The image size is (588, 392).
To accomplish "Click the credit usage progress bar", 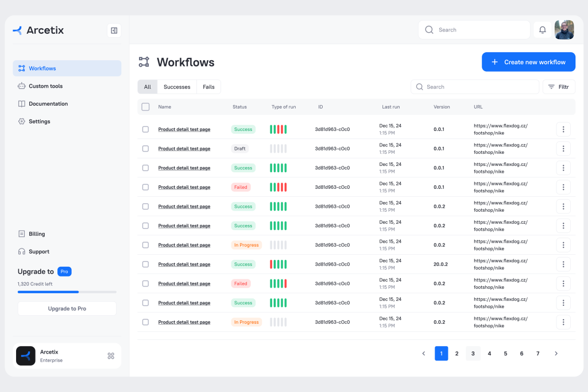I will (67, 292).
